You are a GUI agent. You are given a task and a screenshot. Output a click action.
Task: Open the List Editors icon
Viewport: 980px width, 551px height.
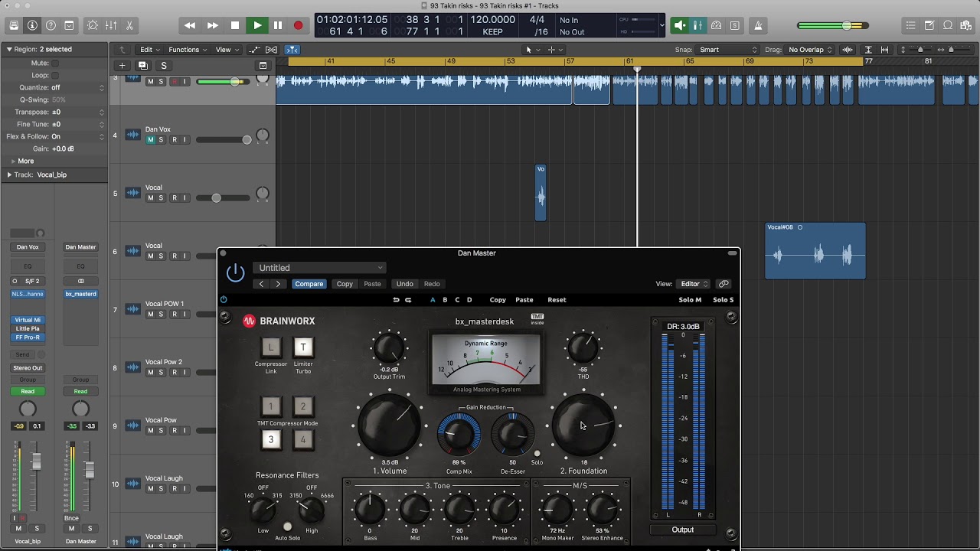click(910, 25)
